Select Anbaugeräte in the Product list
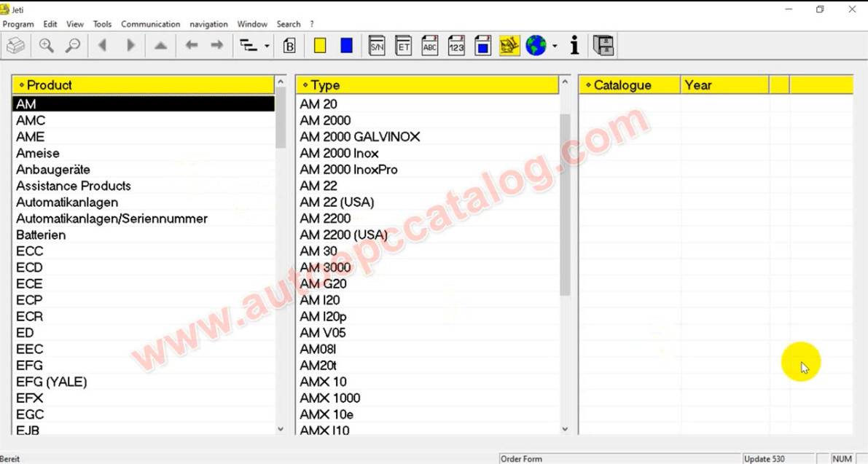Image resolution: width=868 pixels, height=464 pixels. pos(143,169)
